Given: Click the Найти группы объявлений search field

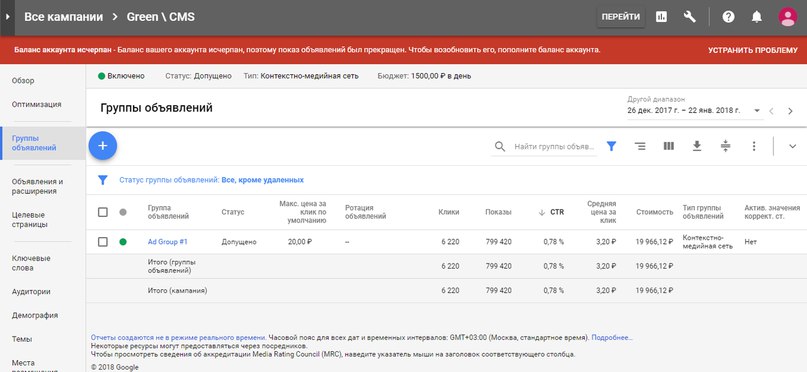Looking at the screenshot, I should [x=555, y=147].
